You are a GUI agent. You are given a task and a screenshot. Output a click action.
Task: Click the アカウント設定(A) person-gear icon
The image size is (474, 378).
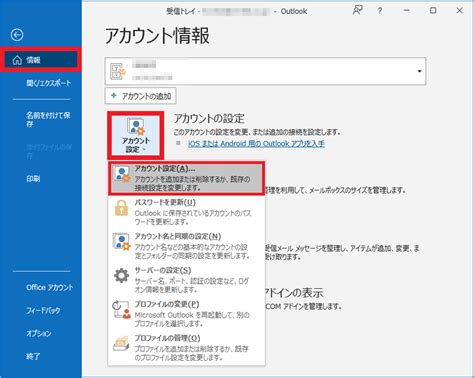pos(122,174)
